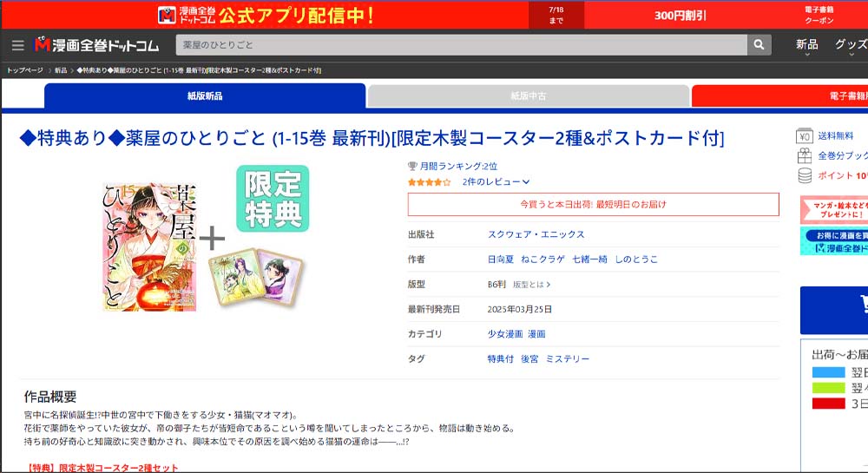Viewport: 868px width, 473px height.
Task: Click the 月間ランキング:2位 link
Action: click(458, 166)
